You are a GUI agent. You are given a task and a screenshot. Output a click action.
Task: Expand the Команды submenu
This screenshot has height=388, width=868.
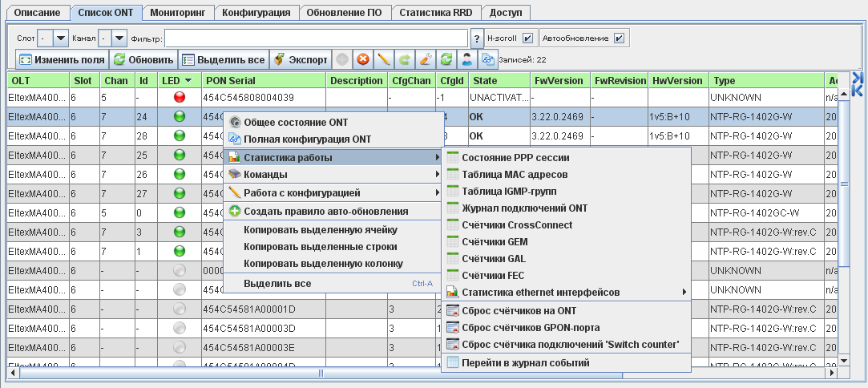[333, 174]
